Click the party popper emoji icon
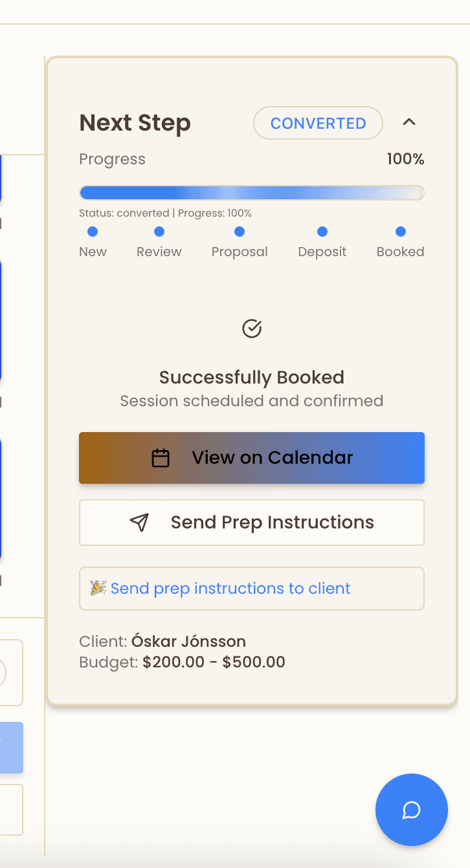Image resolution: width=470 pixels, height=868 pixels. click(x=98, y=588)
